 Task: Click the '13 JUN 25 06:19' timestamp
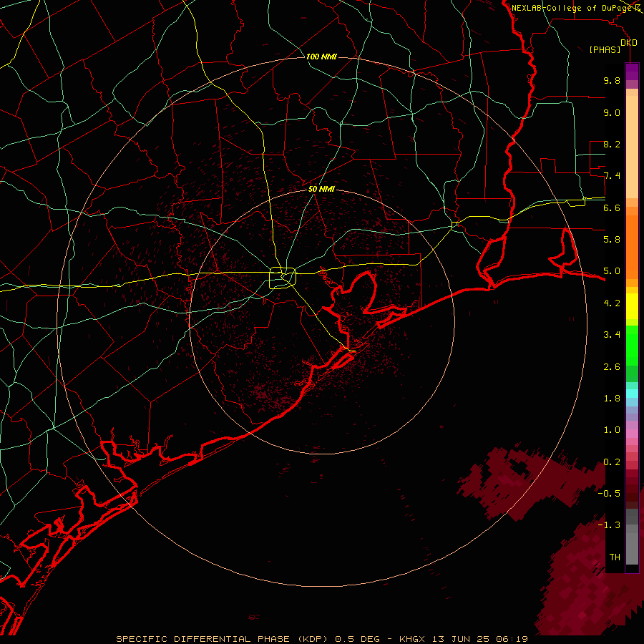pyautogui.click(x=479, y=639)
